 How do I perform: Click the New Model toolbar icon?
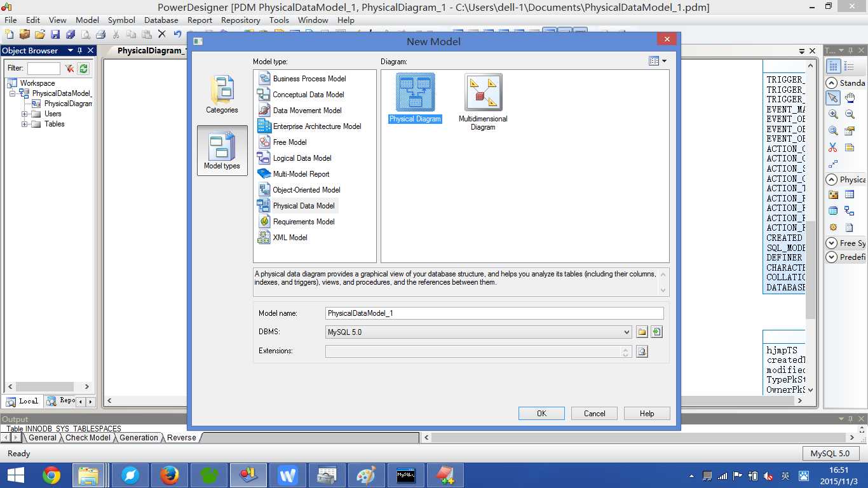[10, 34]
